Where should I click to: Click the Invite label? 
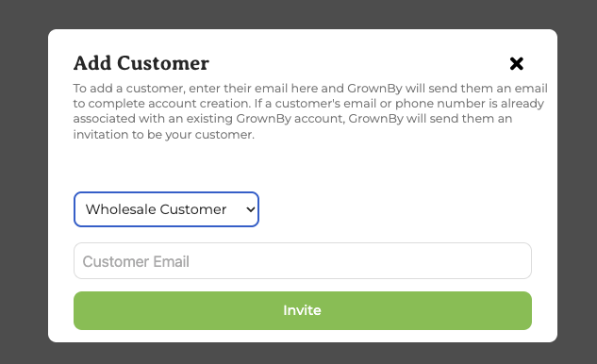click(x=303, y=310)
